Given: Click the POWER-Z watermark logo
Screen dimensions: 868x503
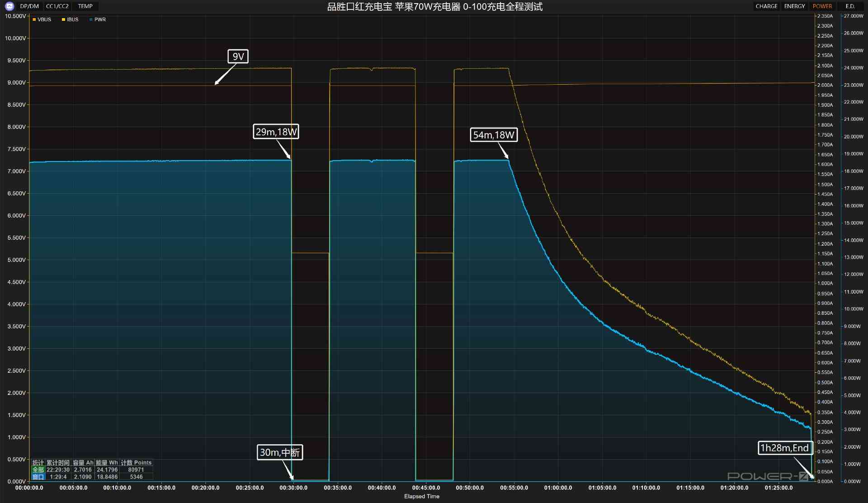Looking at the screenshot, I should click(x=767, y=476).
